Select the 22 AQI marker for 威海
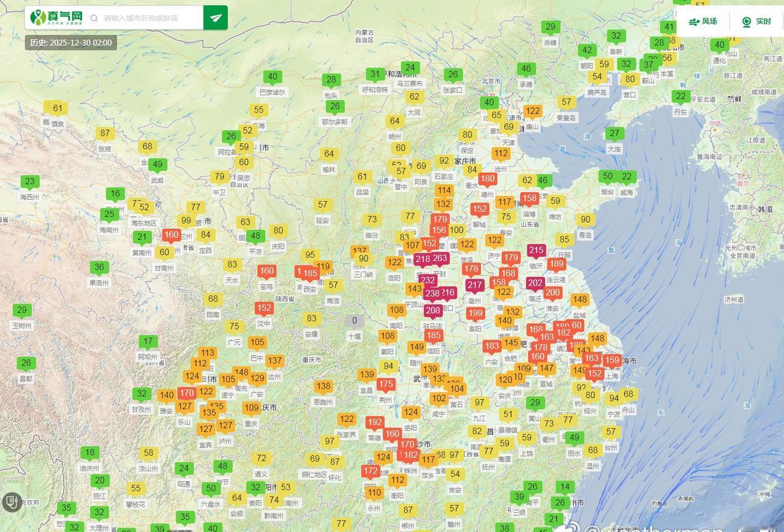Viewport: 784px width, 532px height. 627,176
